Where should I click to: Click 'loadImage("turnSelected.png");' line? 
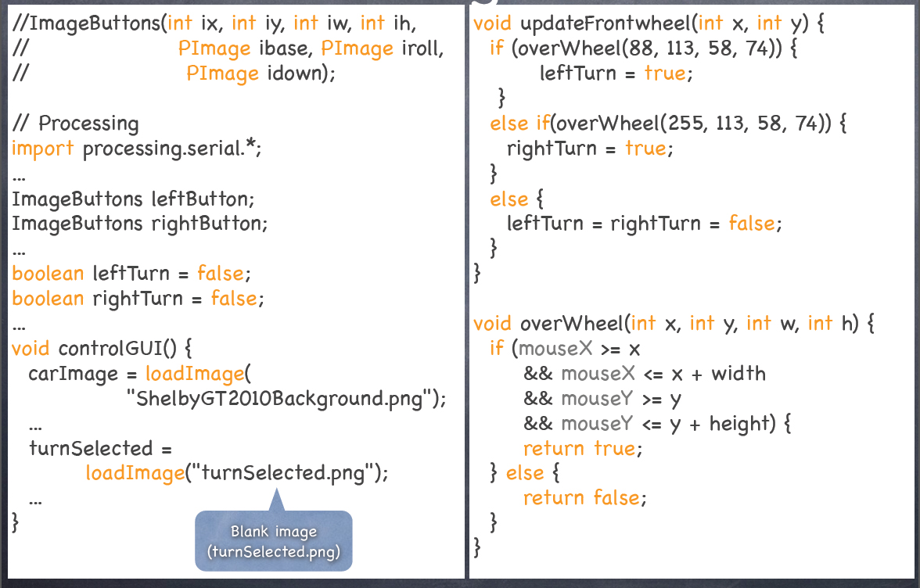237,473
